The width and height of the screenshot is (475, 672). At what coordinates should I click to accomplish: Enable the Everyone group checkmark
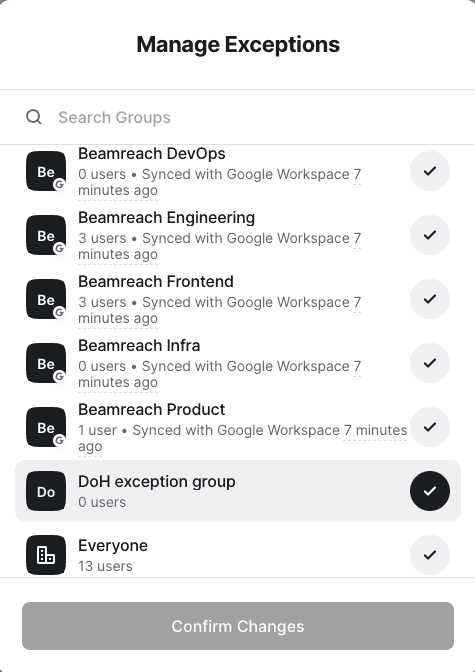[x=430, y=555]
